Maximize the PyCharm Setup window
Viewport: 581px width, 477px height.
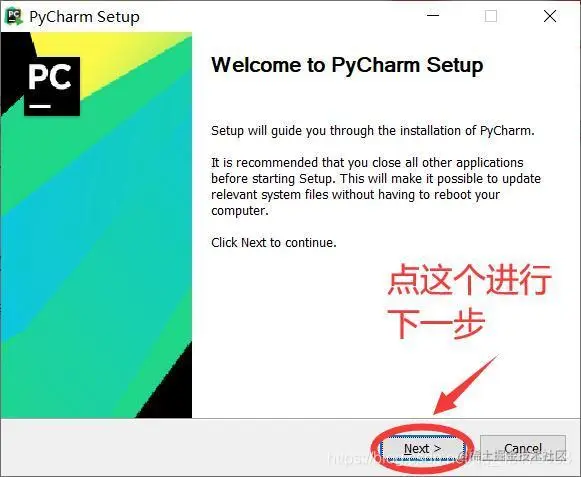point(491,16)
